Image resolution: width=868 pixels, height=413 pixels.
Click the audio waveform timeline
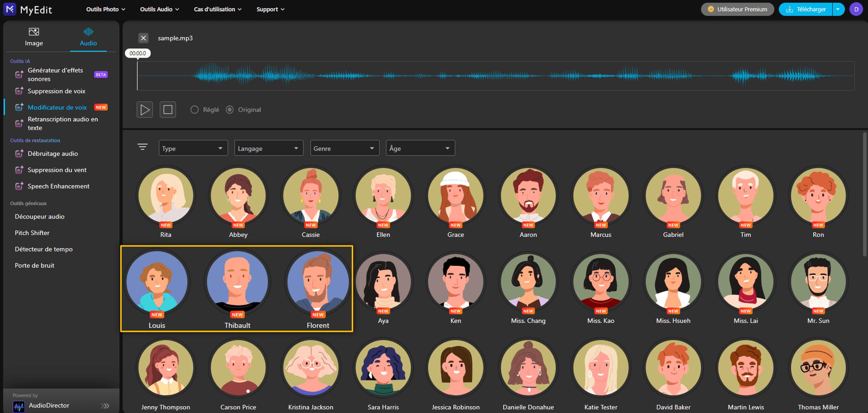tap(495, 76)
